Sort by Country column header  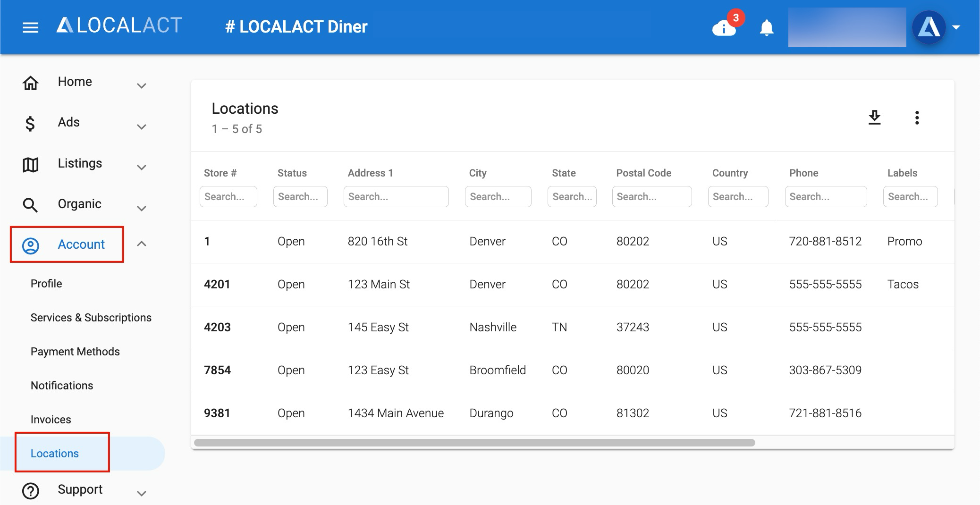click(x=730, y=173)
